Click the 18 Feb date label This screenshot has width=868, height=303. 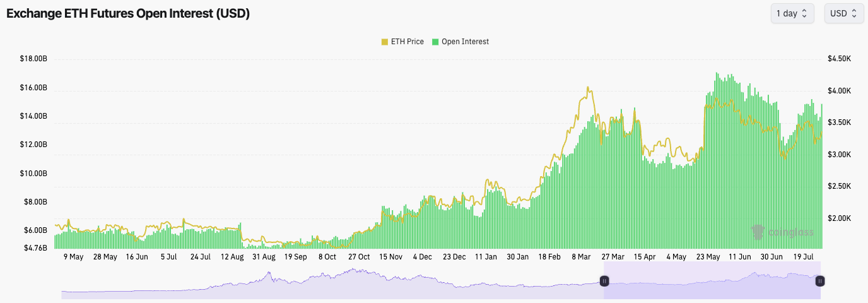pyautogui.click(x=549, y=257)
